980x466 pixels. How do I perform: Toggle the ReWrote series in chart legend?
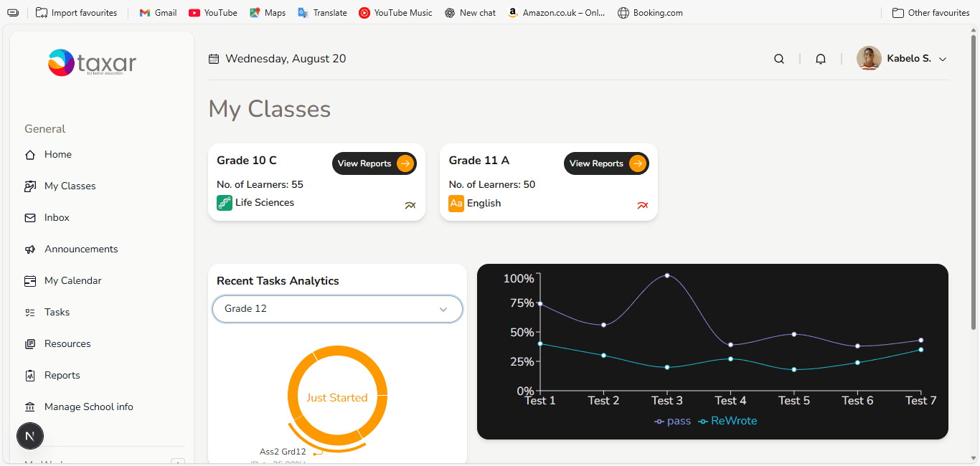pyautogui.click(x=727, y=421)
